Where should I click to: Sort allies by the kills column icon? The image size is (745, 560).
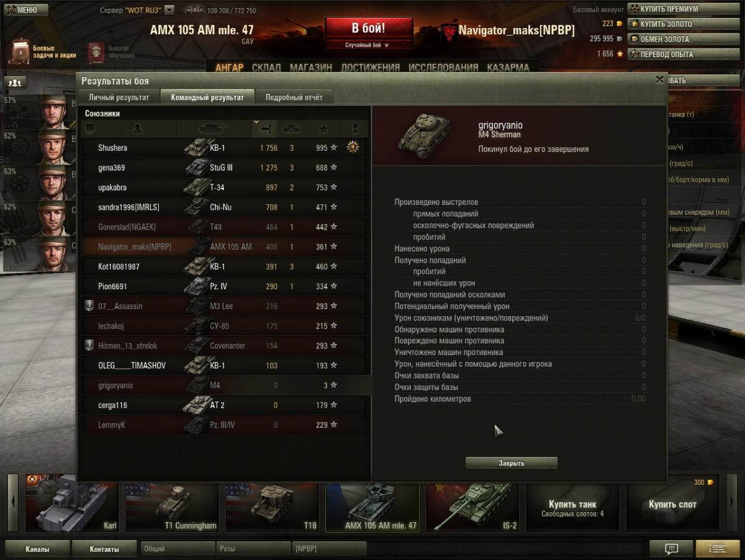[x=292, y=129]
